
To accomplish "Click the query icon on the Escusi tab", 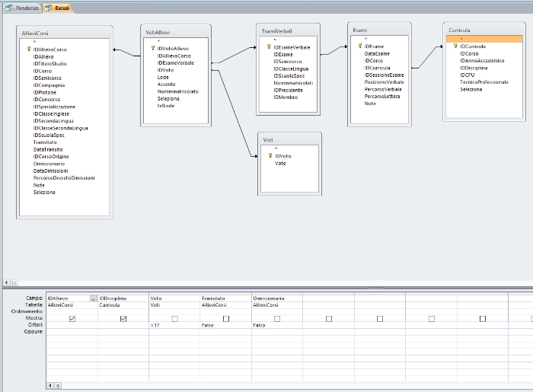I will (49, 7).
